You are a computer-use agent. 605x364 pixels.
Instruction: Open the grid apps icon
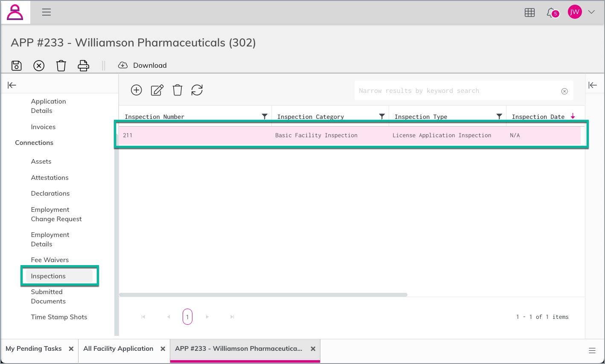pyautogui.click(x=529, y=12)
